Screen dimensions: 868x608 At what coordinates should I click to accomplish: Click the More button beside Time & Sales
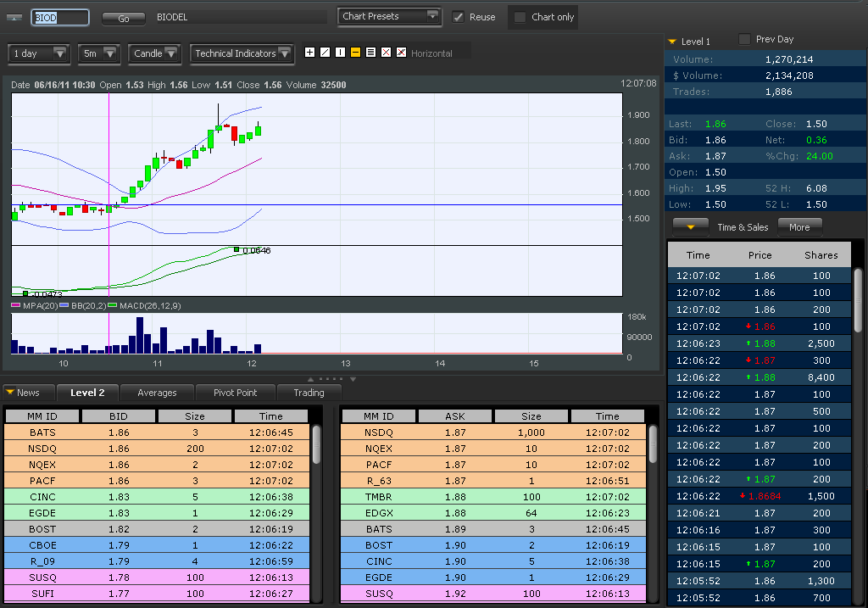point(799,227)
